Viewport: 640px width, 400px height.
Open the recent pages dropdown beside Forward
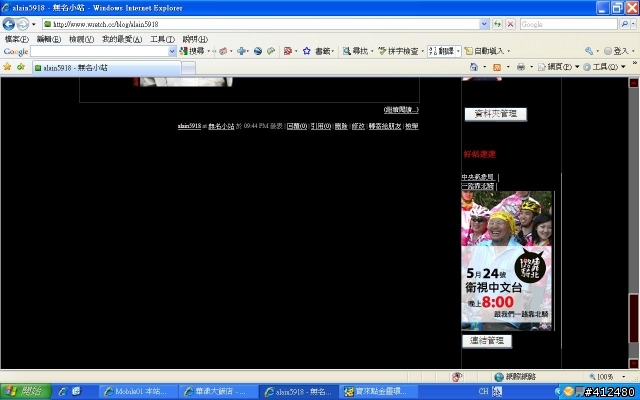tap(34, 24)
